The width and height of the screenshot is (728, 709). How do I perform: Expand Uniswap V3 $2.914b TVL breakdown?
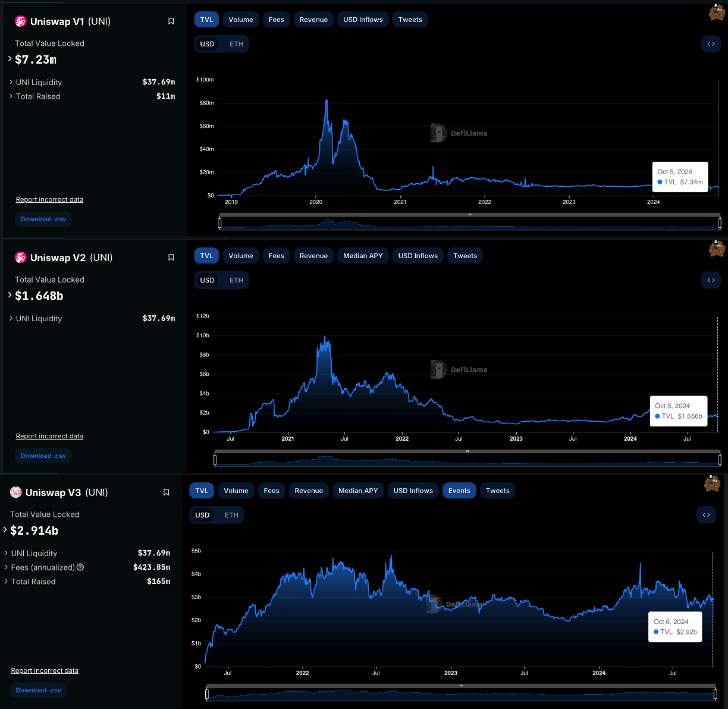[x=5, y=530]
